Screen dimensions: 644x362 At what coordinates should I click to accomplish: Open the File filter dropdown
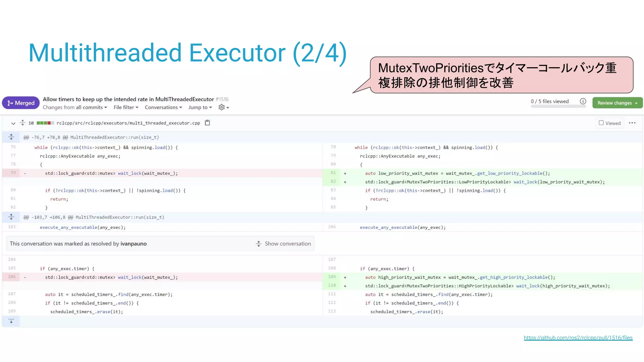[x=126, y=107]
